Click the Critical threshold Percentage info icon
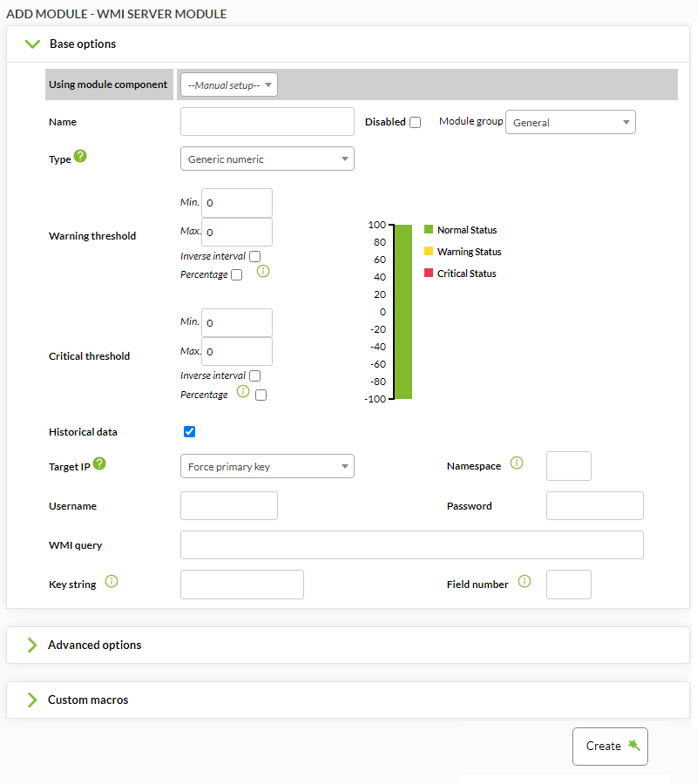Image resolution: width=697 pixels, height=784 pixels. click(x=243, y=391)
